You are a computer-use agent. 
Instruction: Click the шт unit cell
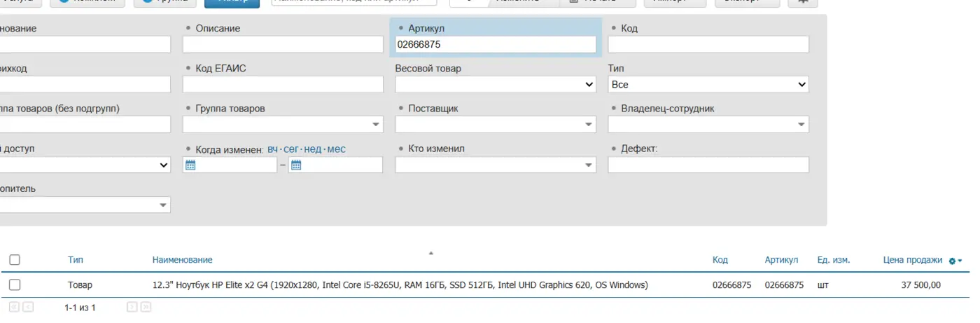tap(822, 285)
